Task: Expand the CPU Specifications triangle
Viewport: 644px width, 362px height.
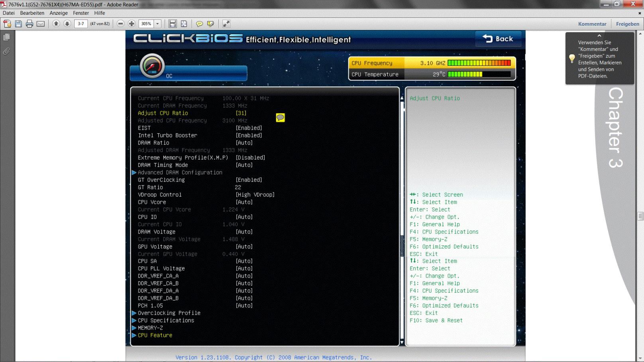Action: [x=134, y=321]
